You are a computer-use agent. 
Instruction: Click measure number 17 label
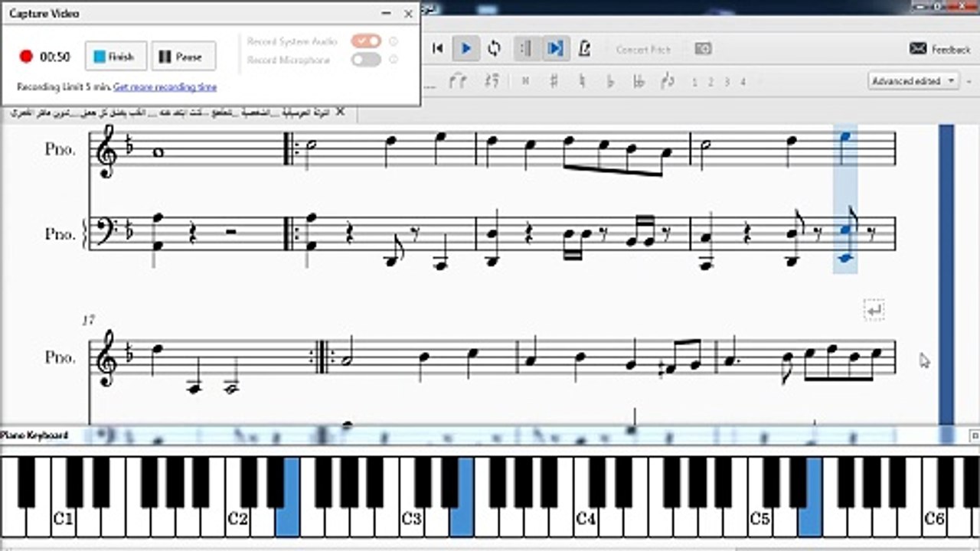[88, 321]
